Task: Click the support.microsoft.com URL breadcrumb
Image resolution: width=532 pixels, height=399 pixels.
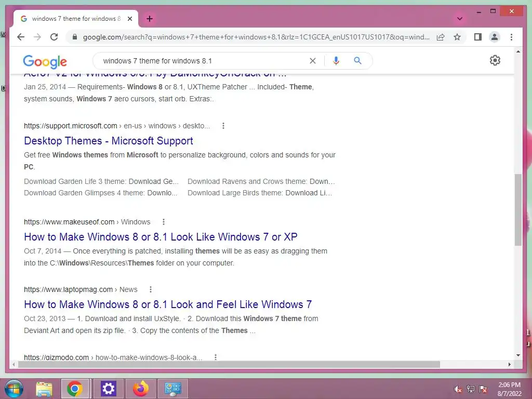Action: click(x=117, y=126)
